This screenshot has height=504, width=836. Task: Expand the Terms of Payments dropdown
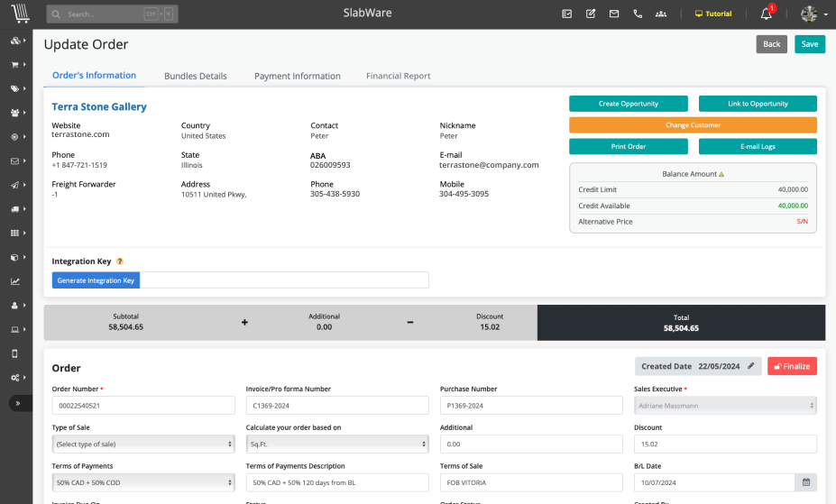pos(143,482)
